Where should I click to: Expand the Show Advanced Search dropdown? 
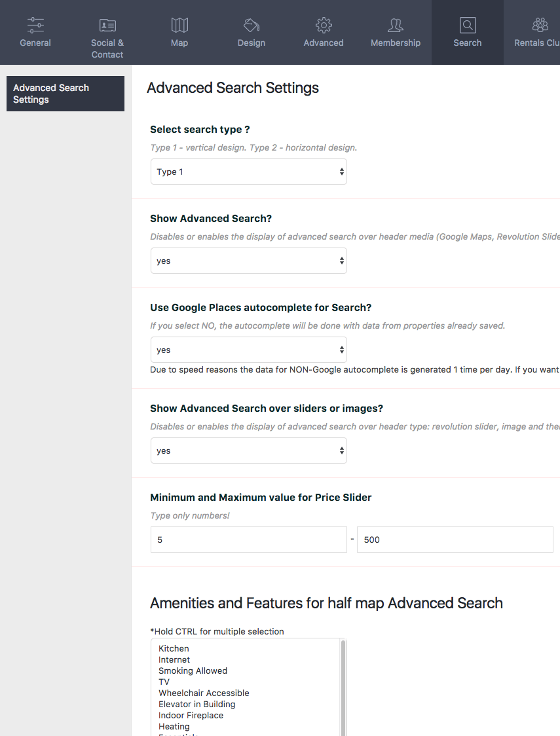pos(248,261)
